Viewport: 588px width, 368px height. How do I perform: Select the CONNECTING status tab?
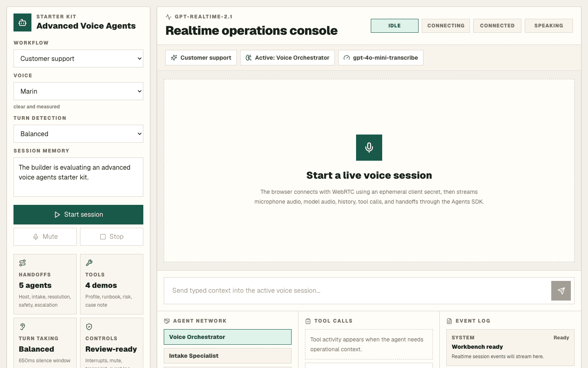(x=446, y=26)
